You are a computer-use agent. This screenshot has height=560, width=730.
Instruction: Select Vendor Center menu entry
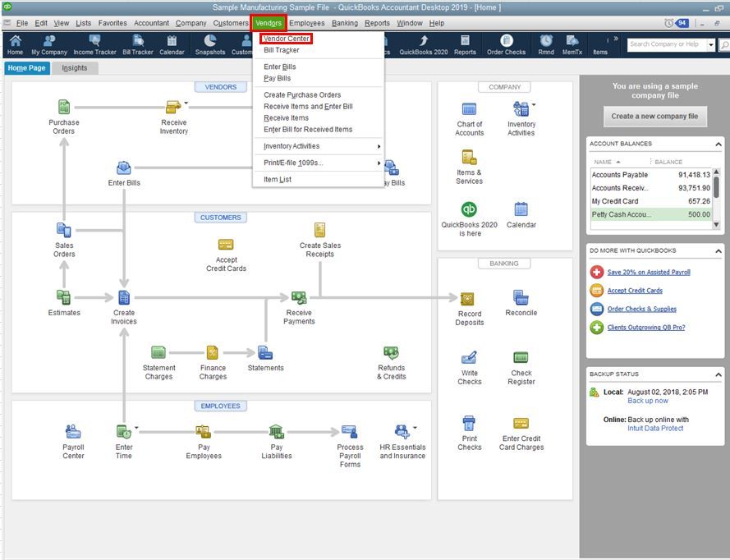tap(286, 39)
